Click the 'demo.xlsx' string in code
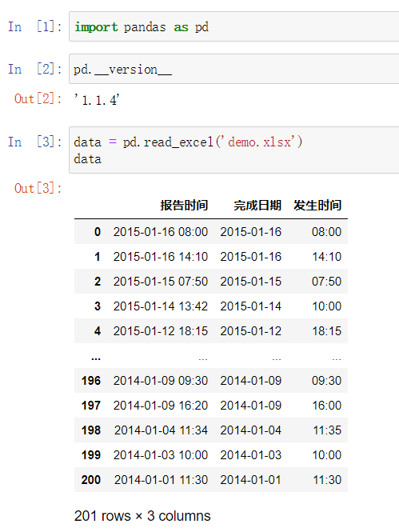399x532 pixels. (x=259, y=142)
